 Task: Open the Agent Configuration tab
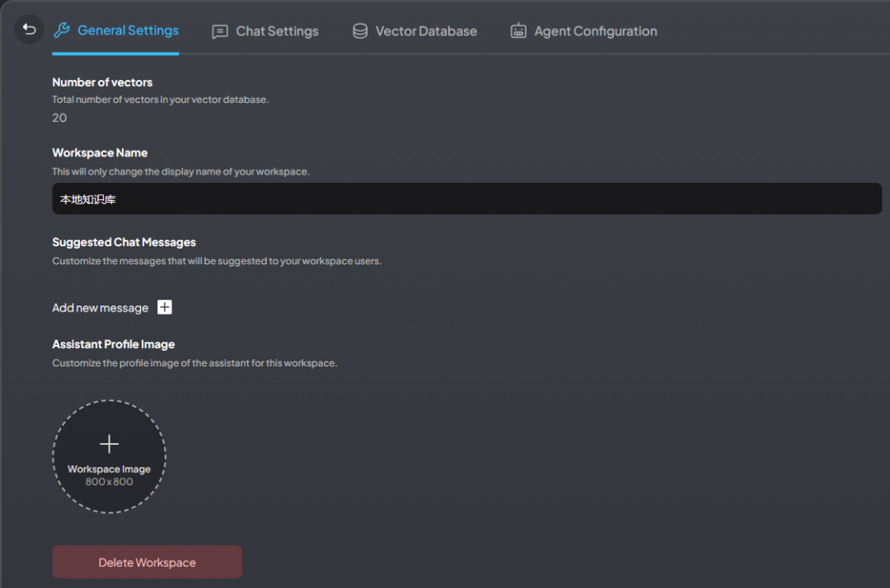point(583,31)
